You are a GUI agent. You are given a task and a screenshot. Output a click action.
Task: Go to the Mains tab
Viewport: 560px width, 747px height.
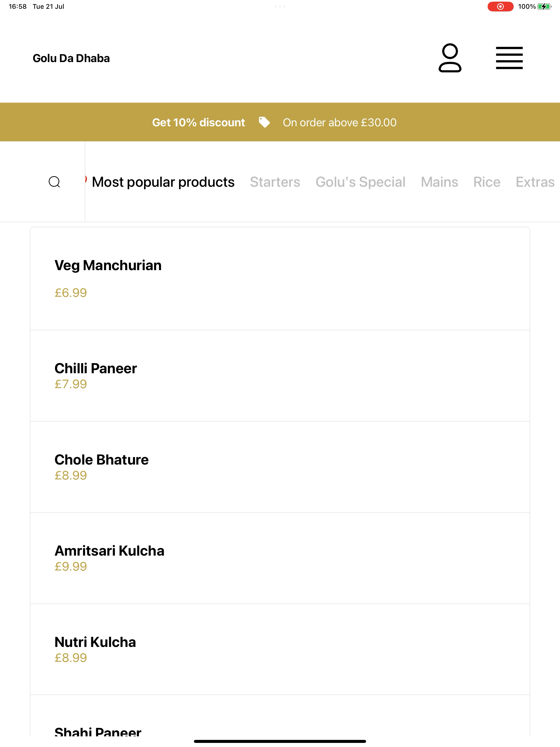coord(439,182)
